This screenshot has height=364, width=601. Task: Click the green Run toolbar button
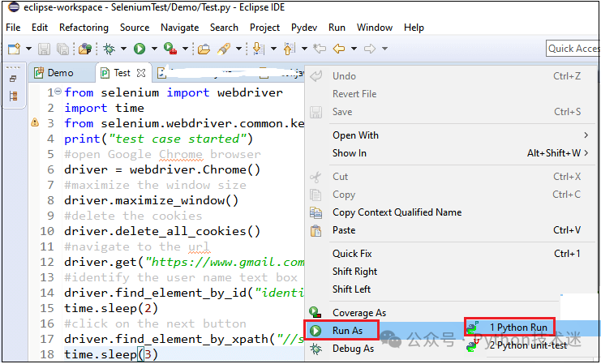[x=140, y=49]
